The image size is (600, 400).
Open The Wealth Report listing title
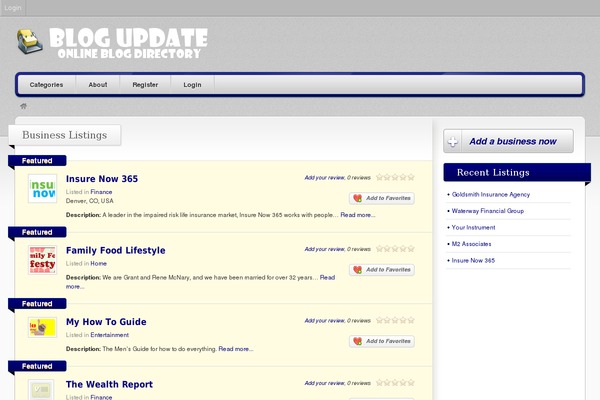[x=109, y=384]
